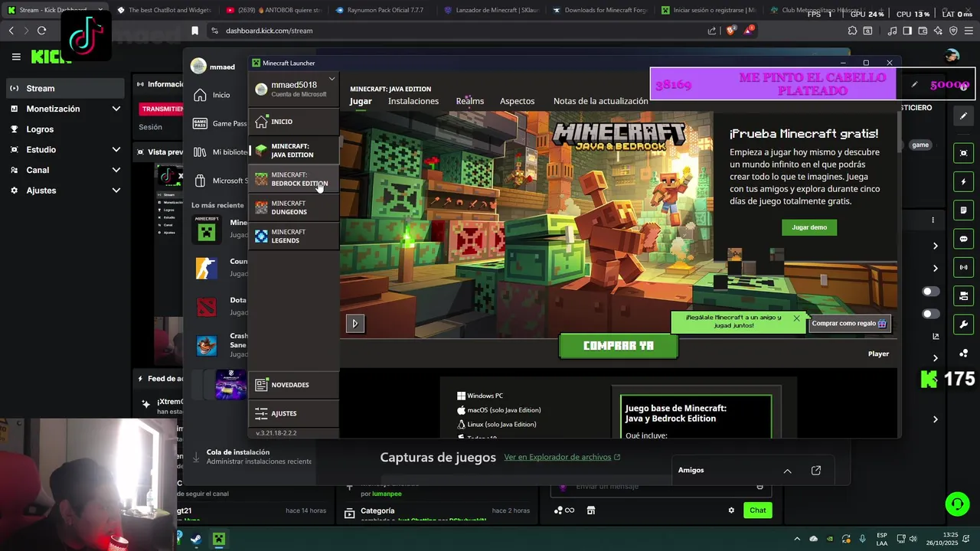Click the COMPRAR YA button
This screenshot has height=551, width=980.
(618, 346)
